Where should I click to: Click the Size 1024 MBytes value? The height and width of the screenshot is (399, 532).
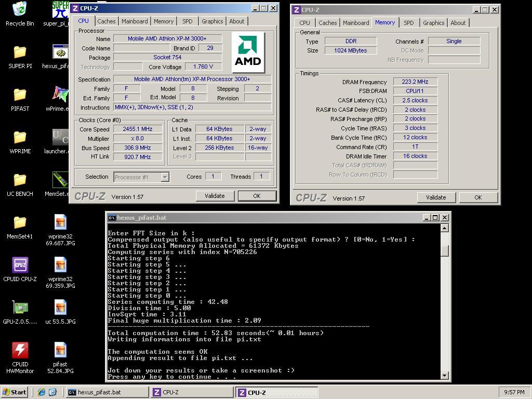pos(351,50)
